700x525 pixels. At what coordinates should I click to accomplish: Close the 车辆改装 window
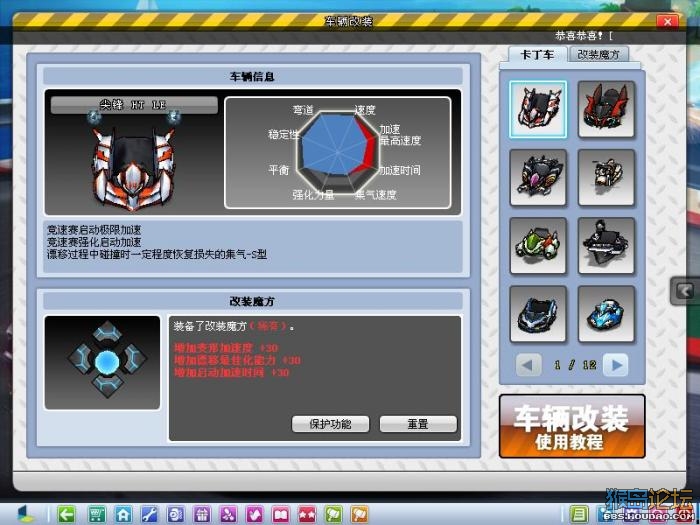667,21
